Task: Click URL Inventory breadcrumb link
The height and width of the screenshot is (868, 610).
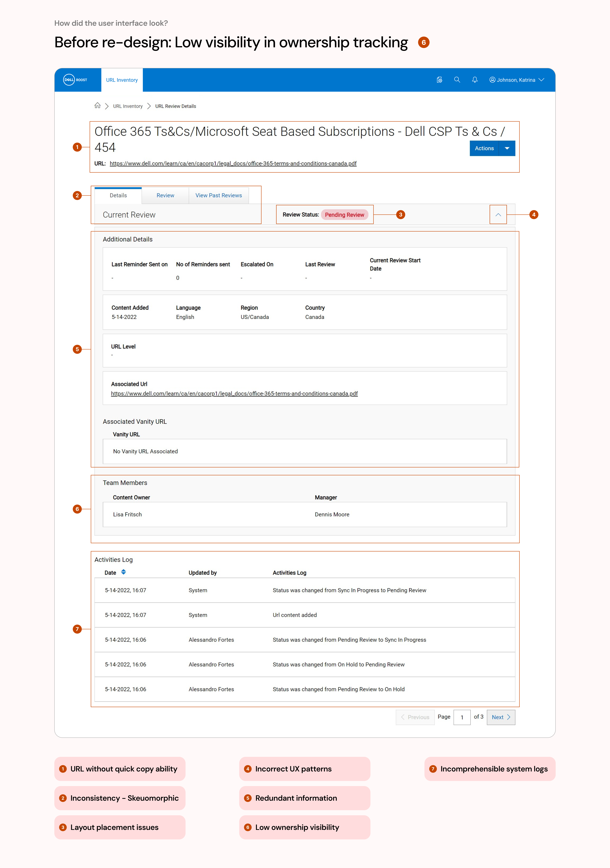Action: [x=128, y=106]
